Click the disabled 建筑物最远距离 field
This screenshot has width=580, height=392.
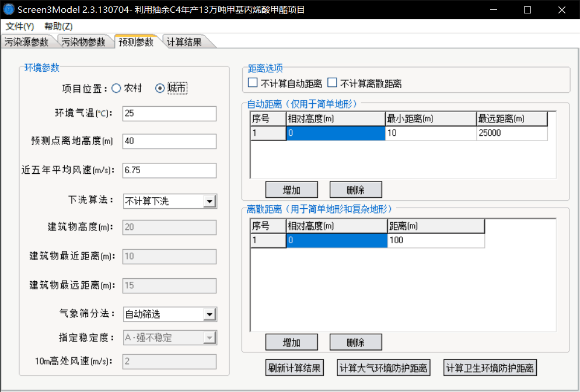click(169, 286)
